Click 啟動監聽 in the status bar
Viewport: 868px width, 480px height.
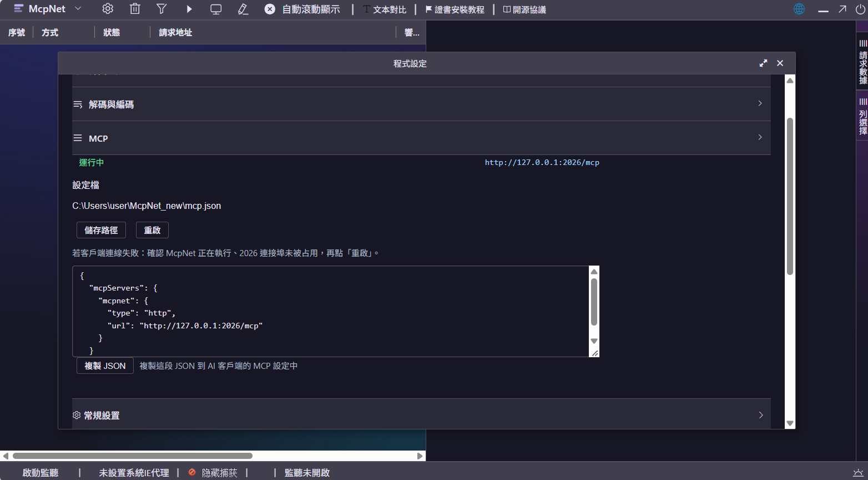(41, 473)
